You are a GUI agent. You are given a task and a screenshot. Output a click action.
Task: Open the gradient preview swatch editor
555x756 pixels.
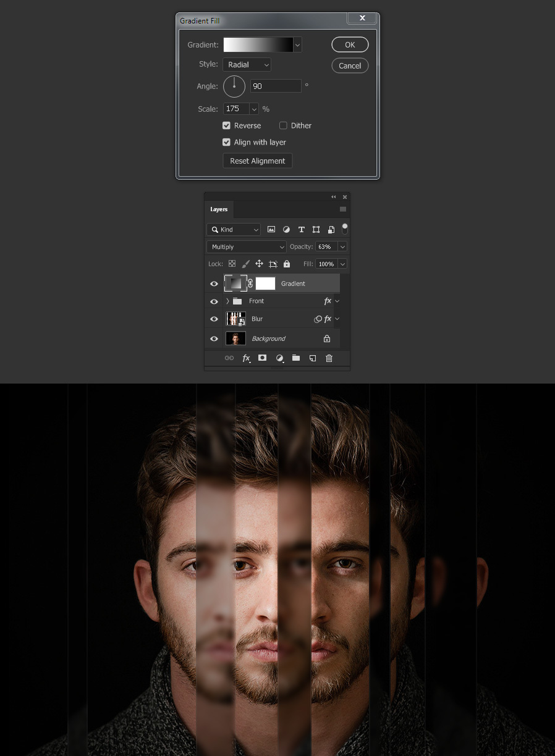pyautogui.click(x=258, y=44)
